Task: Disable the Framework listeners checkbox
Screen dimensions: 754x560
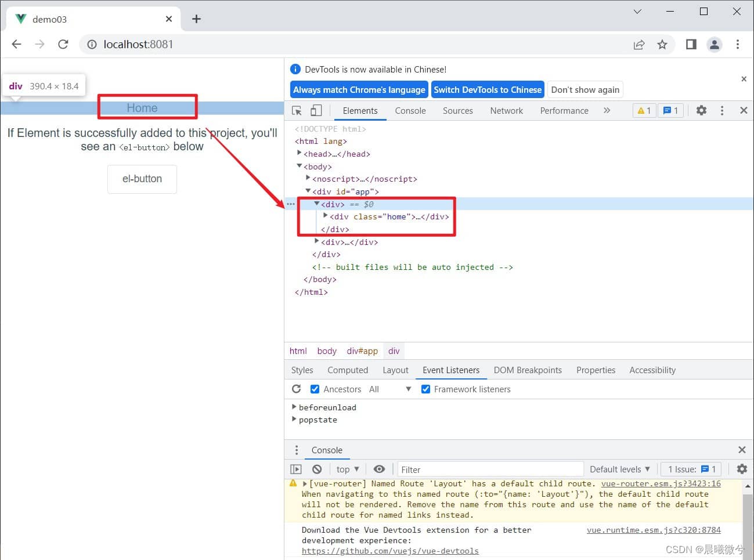Action: (425, 389)
